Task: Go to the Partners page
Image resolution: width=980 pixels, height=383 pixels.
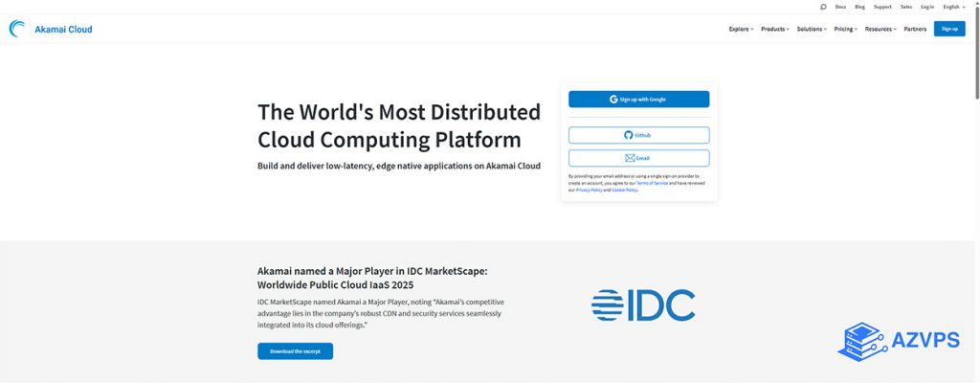Action: pyautogui.click(x=915, y=29)
